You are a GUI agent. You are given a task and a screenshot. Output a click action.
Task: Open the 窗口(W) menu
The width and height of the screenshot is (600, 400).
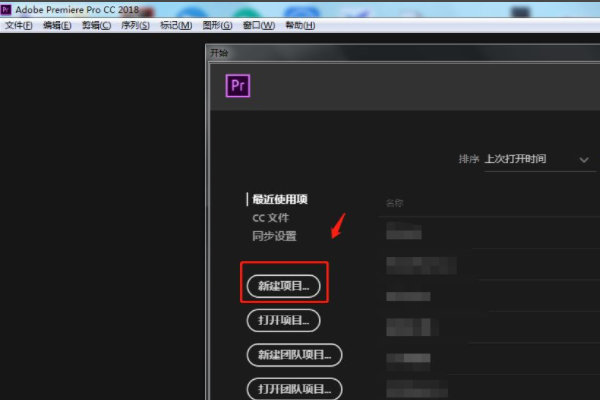click(259, 26)
